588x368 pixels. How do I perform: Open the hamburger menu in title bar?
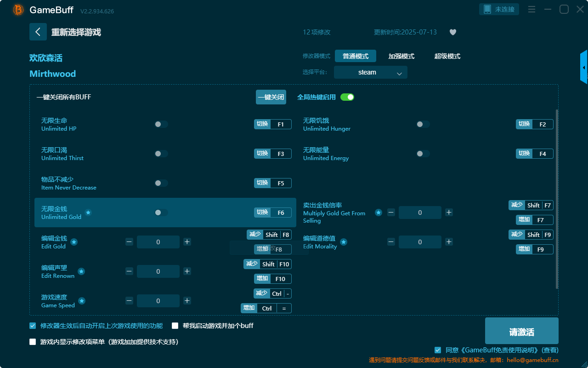(x=531, y=10)
